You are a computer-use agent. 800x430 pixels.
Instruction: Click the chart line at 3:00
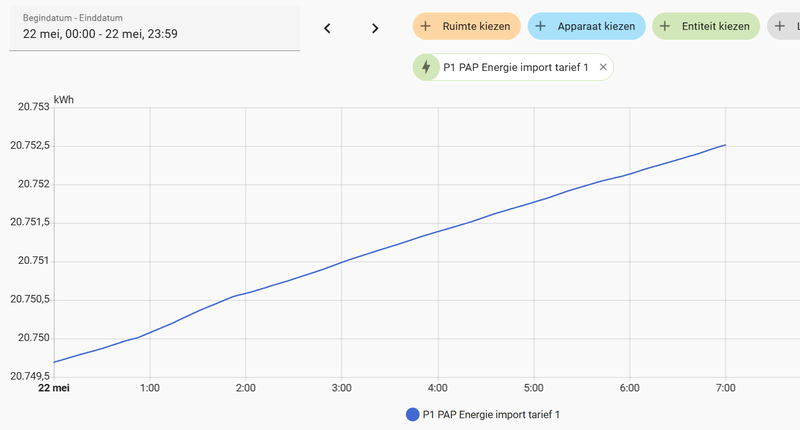tap(341, 261)
